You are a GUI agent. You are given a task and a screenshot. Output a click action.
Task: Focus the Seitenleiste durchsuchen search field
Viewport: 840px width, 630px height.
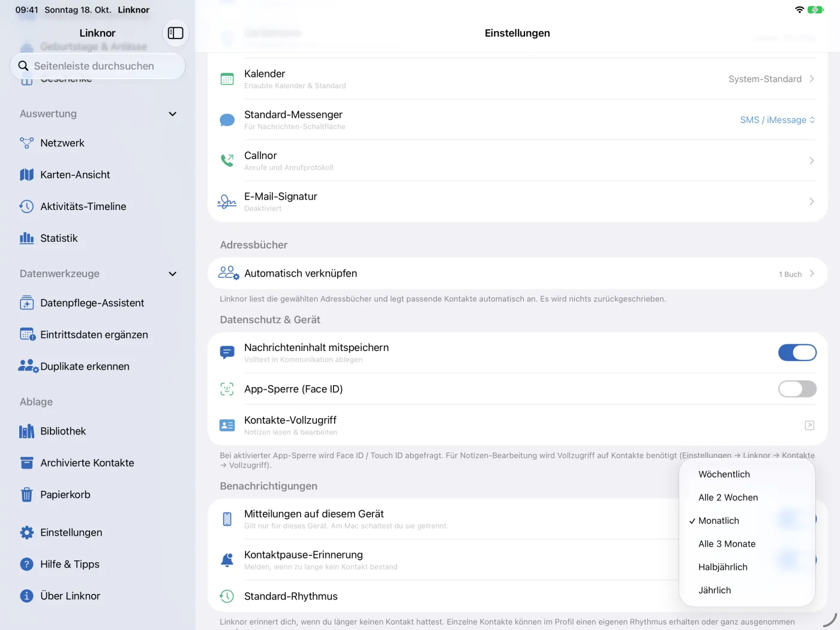point(97,66)
